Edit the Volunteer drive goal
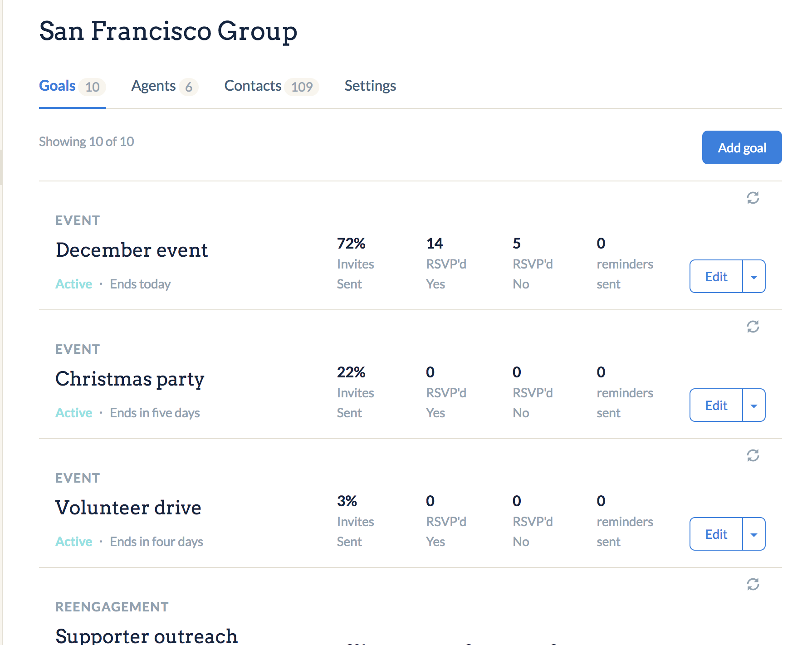812x645 pixels. pos(716,534)
